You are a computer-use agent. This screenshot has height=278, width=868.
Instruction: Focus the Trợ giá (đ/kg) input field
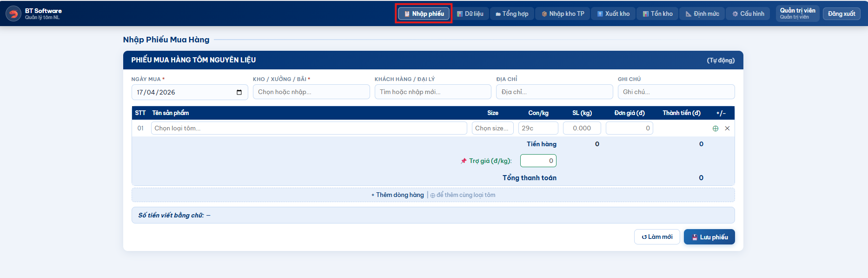(538, 161)
